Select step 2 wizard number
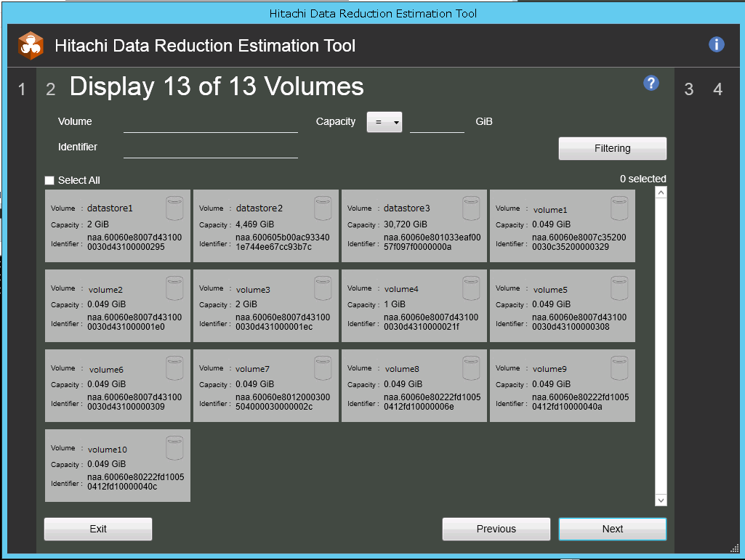Image resolution: width=745 pixels, height=560 pixels. pyautogui.click(x=50, y=89)
